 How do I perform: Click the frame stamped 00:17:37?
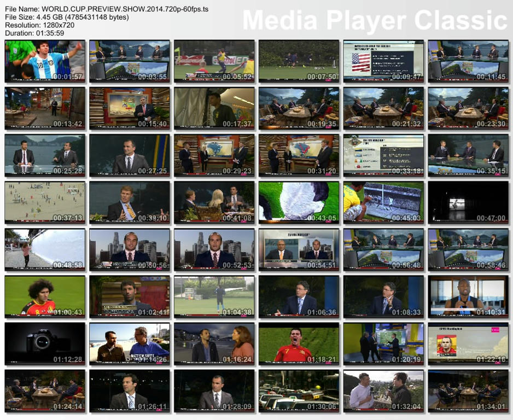click(x=214, y=108)
